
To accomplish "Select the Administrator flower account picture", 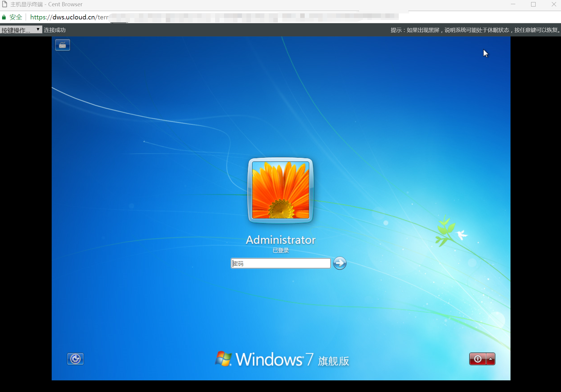I will [280, 190].
